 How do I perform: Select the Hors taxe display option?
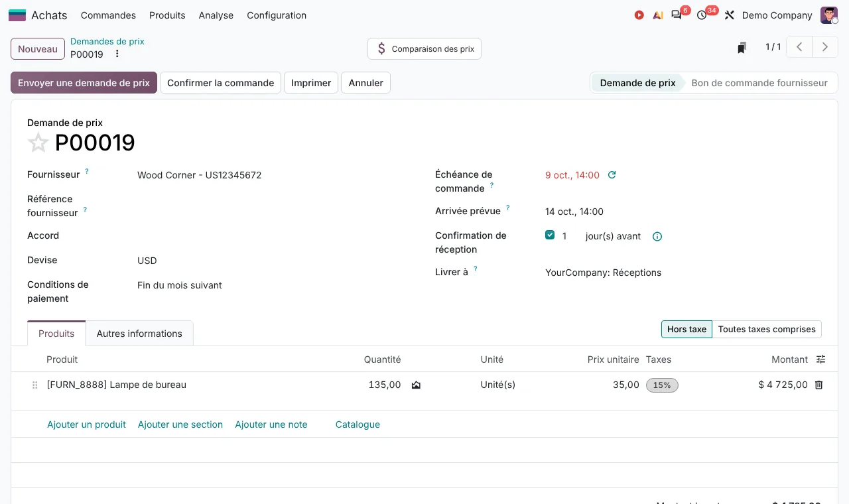686,330
